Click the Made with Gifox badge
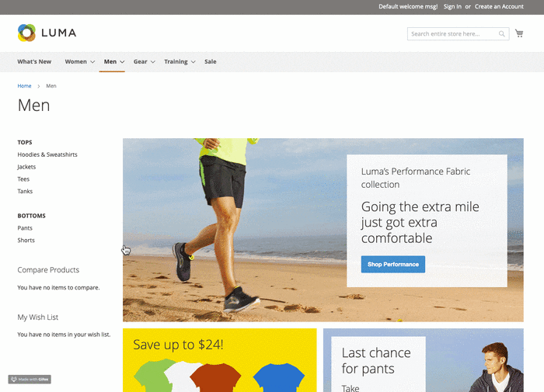The width and height of the screenshot is (544, 392). tap(30, 380)
